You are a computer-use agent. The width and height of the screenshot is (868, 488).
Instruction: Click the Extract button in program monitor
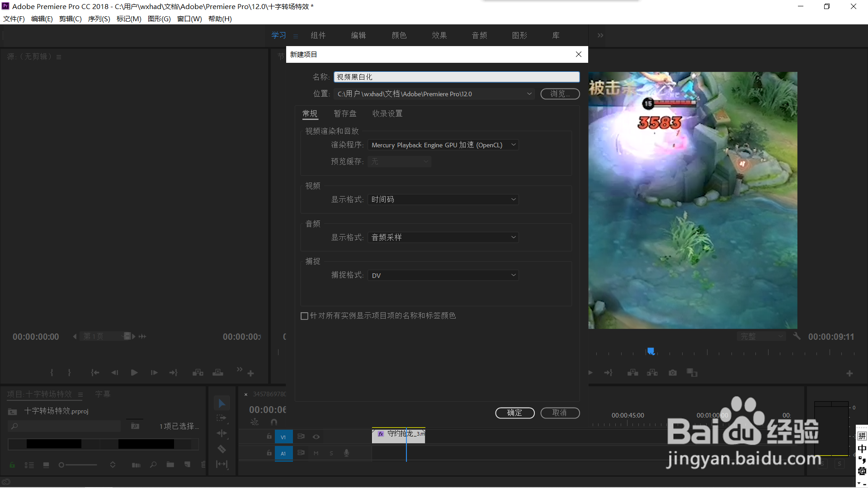(652, 373)
